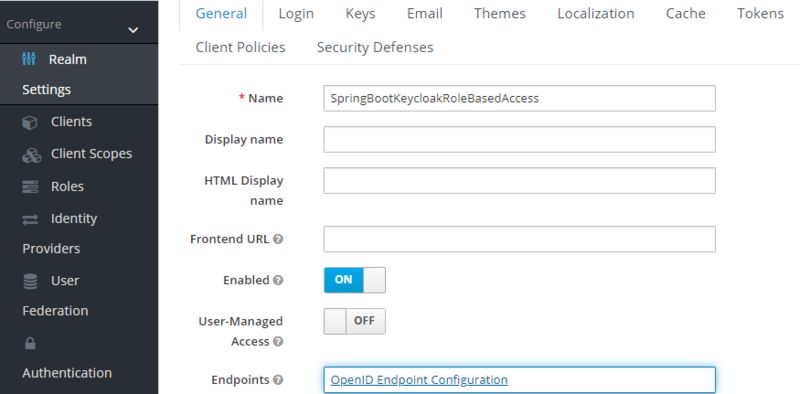The width and height of the screenshot is (800, 394).
Task: Click the Realm Settings sliders icon
Action: [x=29, y=59]
